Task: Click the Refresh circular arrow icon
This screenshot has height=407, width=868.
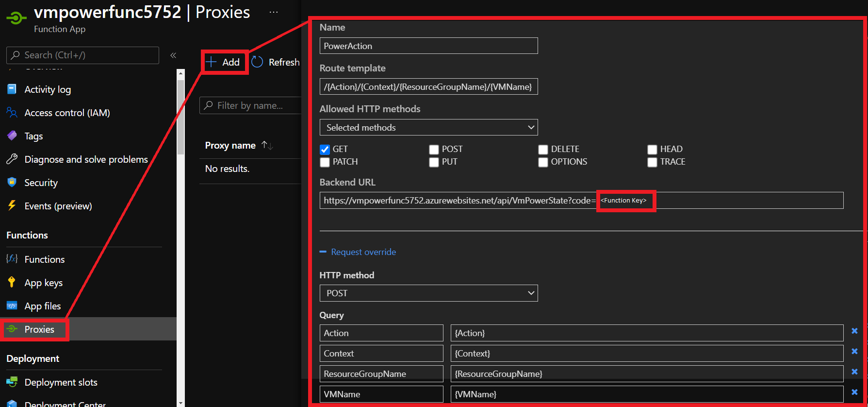Action: coord(257,62)
